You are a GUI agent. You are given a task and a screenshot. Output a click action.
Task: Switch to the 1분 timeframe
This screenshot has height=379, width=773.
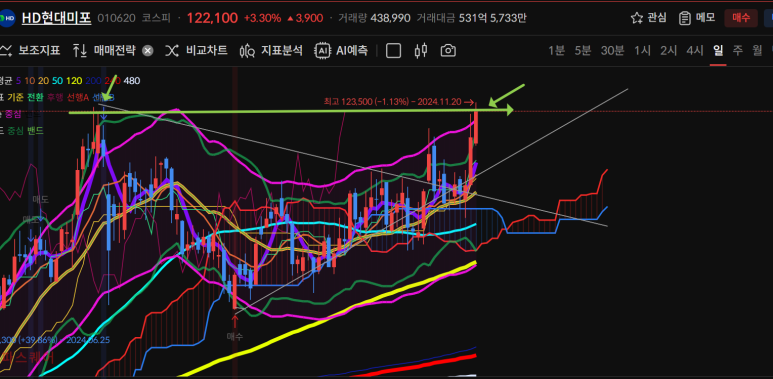click(557, 50)
